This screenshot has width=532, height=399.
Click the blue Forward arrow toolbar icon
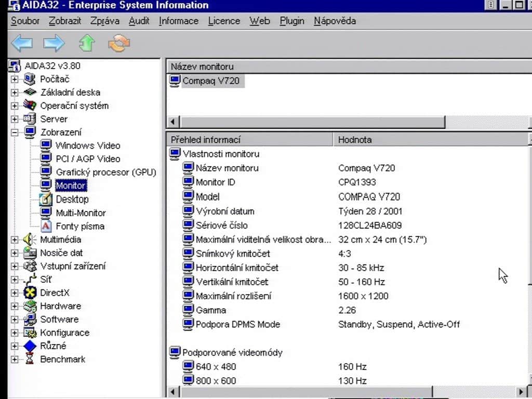coord(54,43)
